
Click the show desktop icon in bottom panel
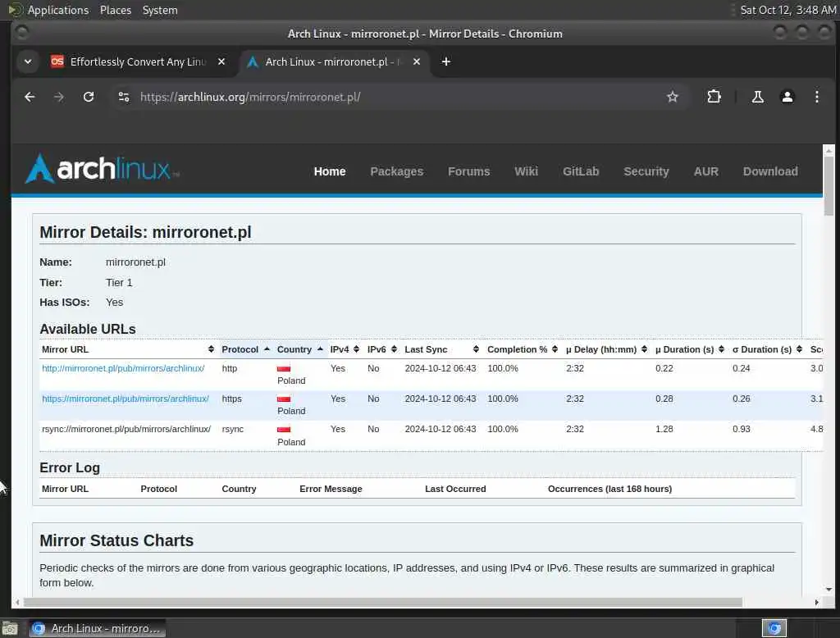(10, 628)
